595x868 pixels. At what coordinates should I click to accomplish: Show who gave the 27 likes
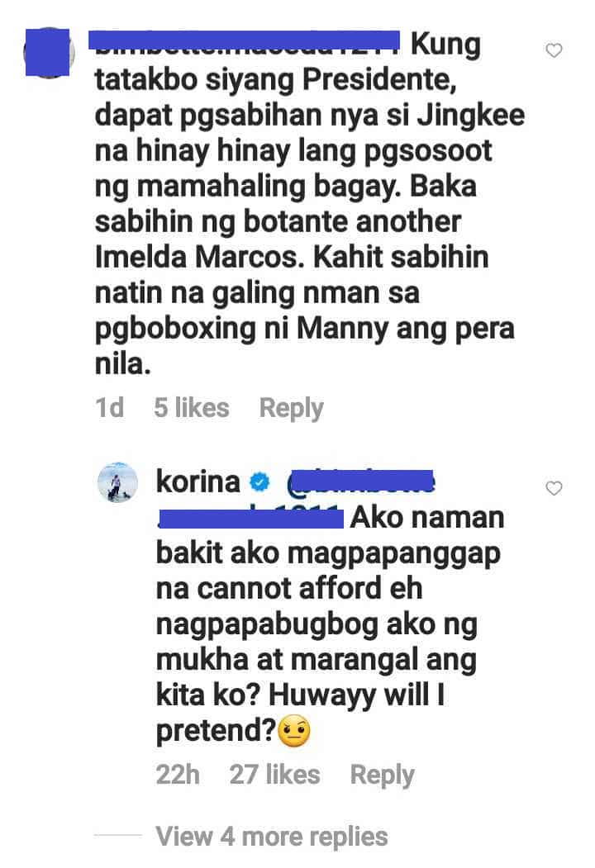click(275, 775)
